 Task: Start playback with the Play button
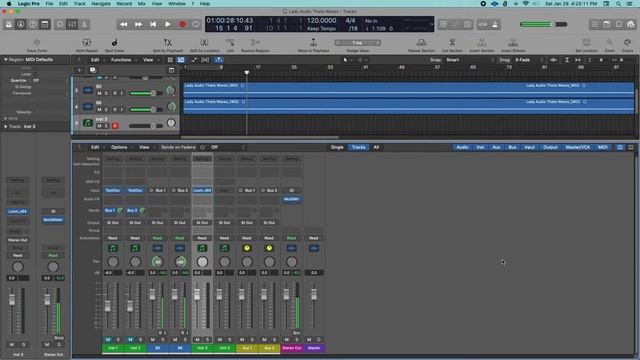[168, 24]
